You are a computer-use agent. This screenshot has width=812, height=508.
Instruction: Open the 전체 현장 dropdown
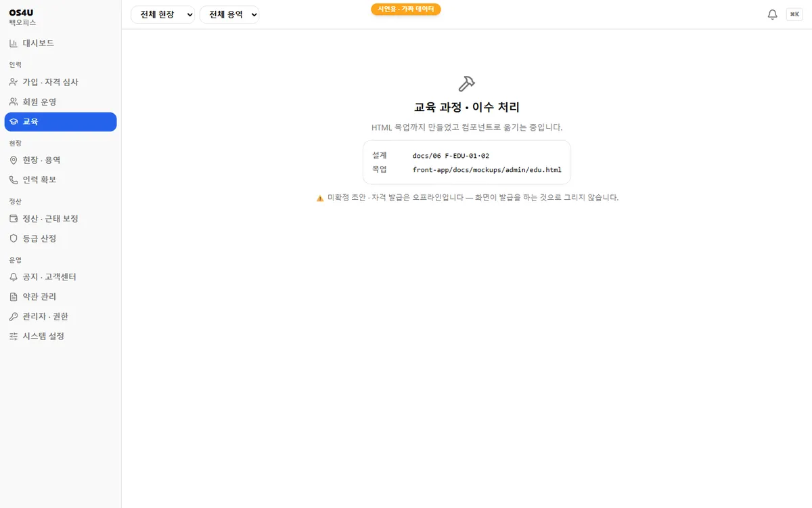(162, 14)
